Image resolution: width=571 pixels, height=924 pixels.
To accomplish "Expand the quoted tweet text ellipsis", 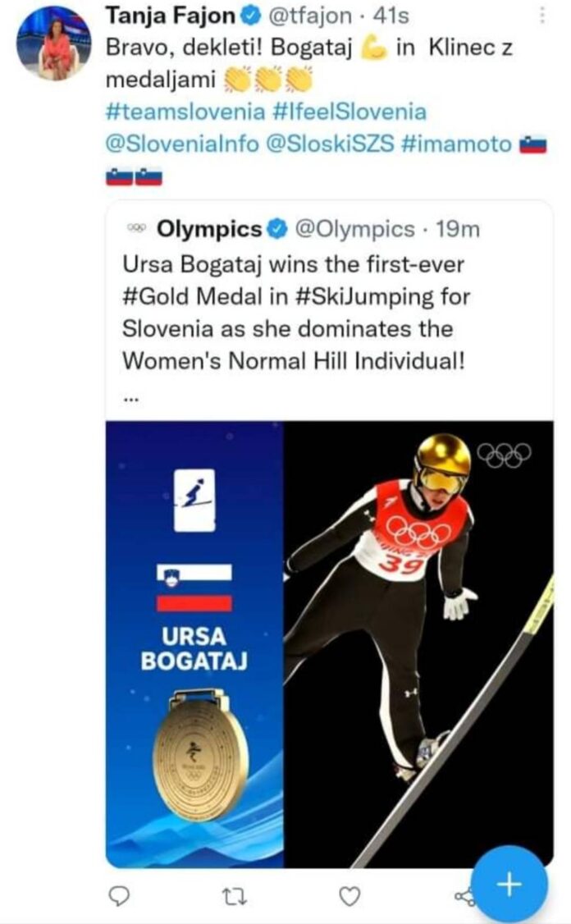I will click(x=130, y=400).
